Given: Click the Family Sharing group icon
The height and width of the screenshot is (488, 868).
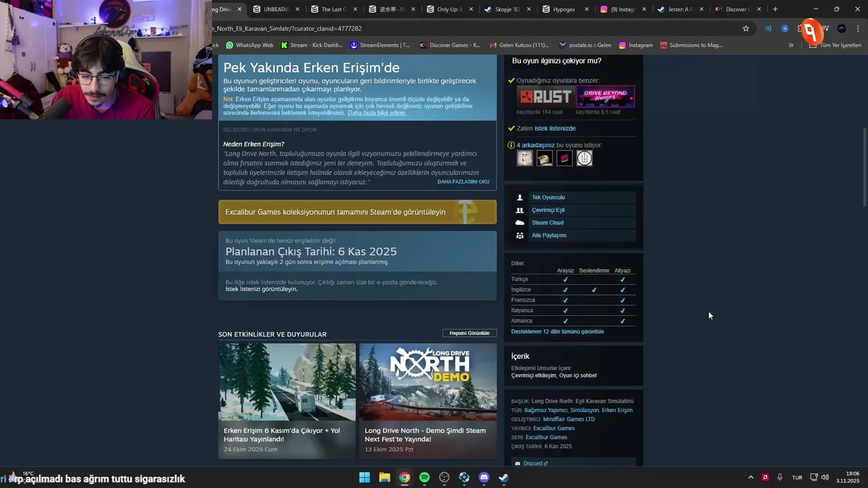Looking at the screenshot, I should point(519,235).
